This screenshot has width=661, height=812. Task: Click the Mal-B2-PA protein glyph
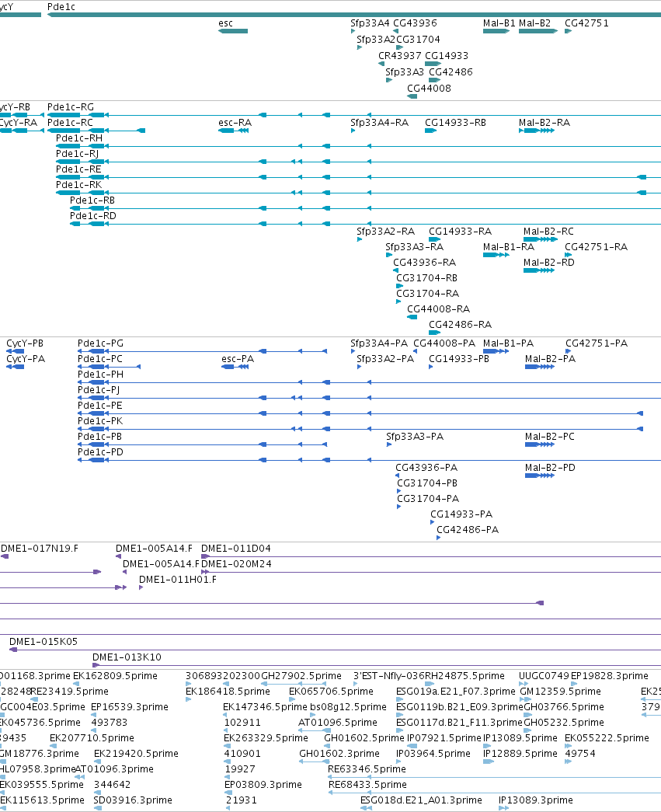540,367
